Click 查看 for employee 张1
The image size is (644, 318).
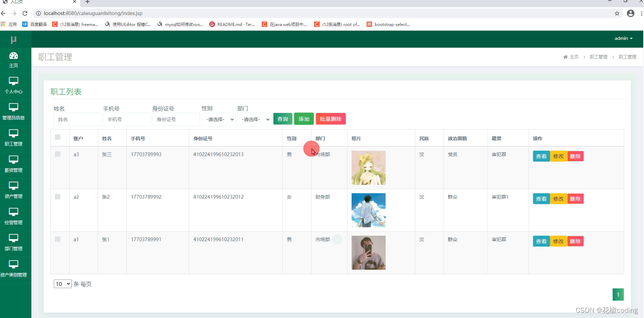tap(541, 241)
